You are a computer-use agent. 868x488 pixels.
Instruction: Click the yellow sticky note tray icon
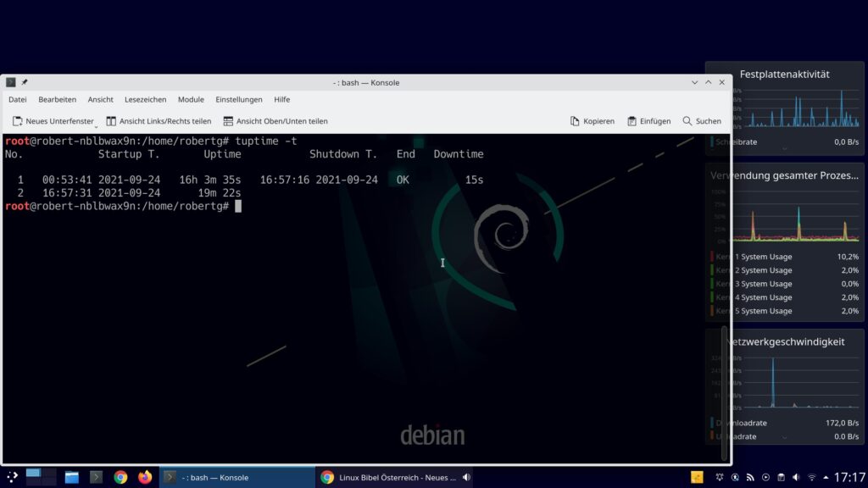click(x=697, y=477)
